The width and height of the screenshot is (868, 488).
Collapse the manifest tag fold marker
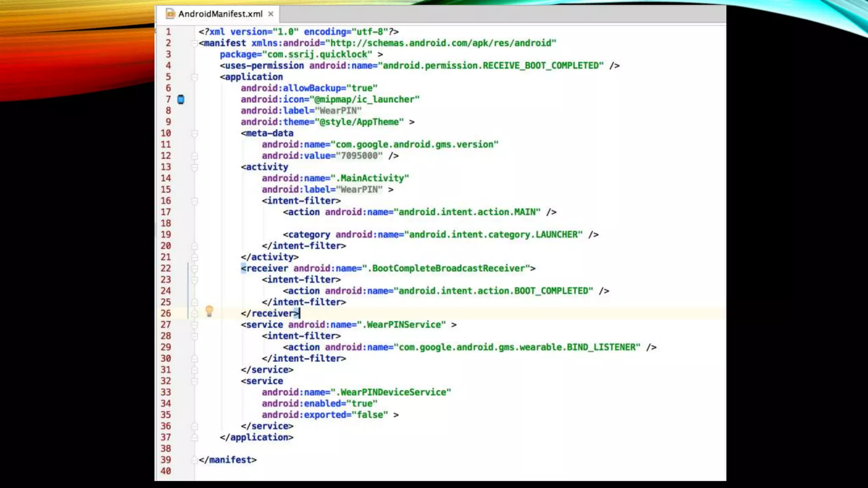195,43
